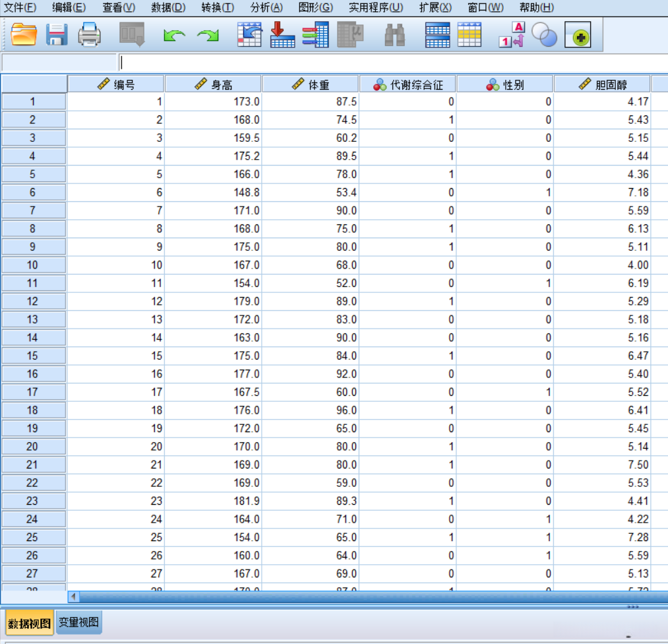Click 身高 cell with value 173.0

tap(213, 102)
